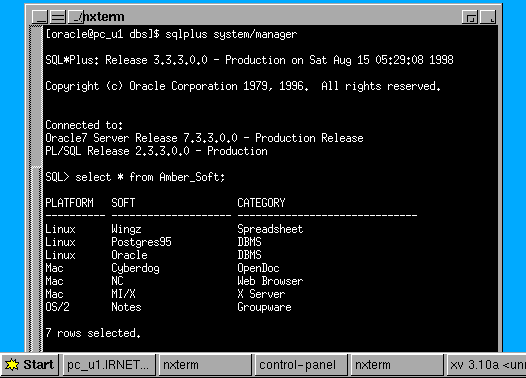
Task: Click the far-right nxterm titlebar button
Action: pyautogui.click(x=488, y=17)
